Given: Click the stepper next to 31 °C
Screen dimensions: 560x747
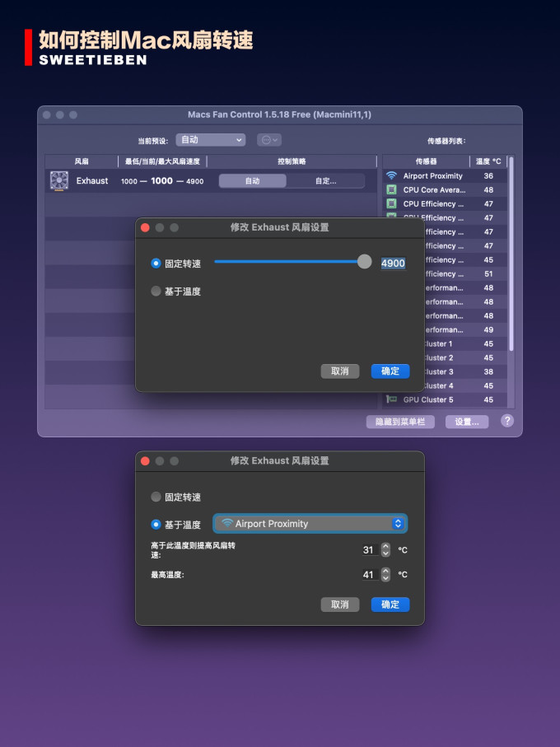Looking at the screenshot, I should pos(385,550).
